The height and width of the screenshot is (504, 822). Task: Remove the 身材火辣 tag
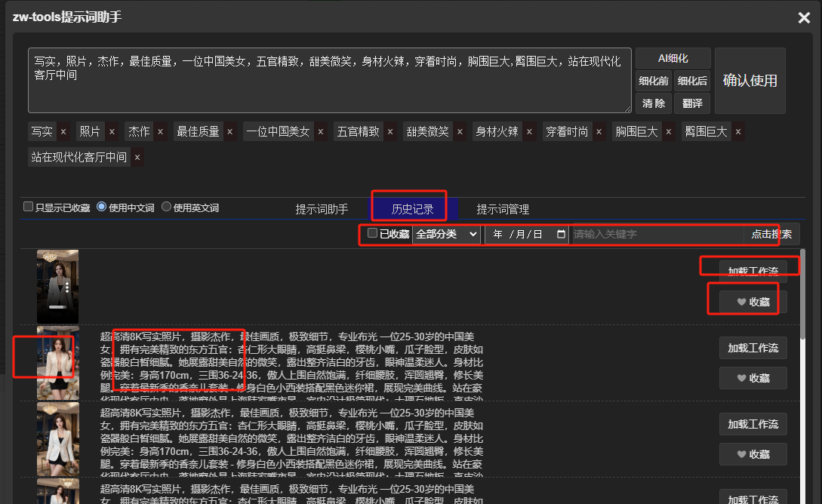(x=529, y=131)
